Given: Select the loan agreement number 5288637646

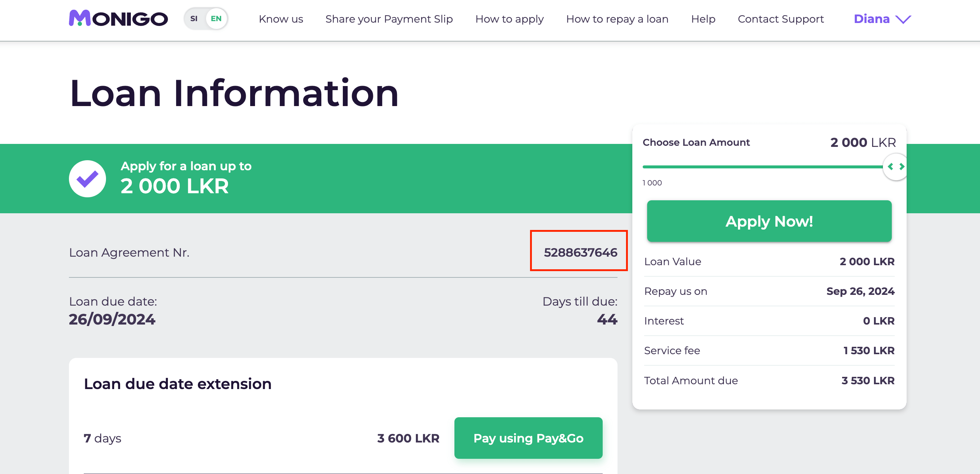Looking at the screenshot, I should (580, 253).
